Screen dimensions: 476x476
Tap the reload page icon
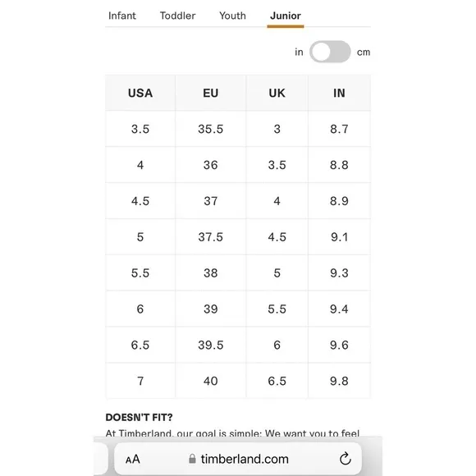346,459
